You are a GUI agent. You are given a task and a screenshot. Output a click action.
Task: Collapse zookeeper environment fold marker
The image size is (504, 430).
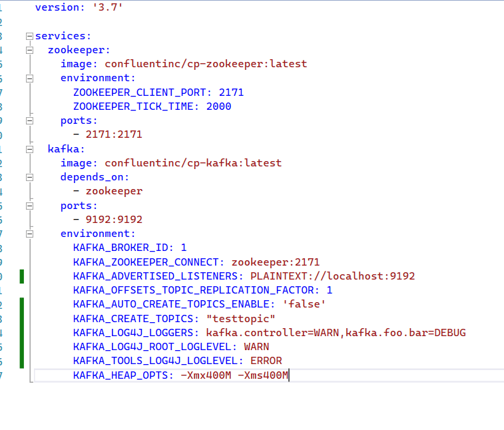click(x=29, y=79)
